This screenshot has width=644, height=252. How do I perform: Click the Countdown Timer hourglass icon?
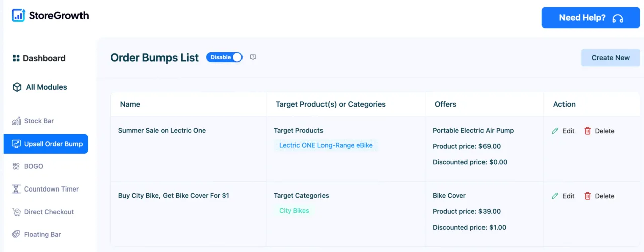[x=16, y=189]
